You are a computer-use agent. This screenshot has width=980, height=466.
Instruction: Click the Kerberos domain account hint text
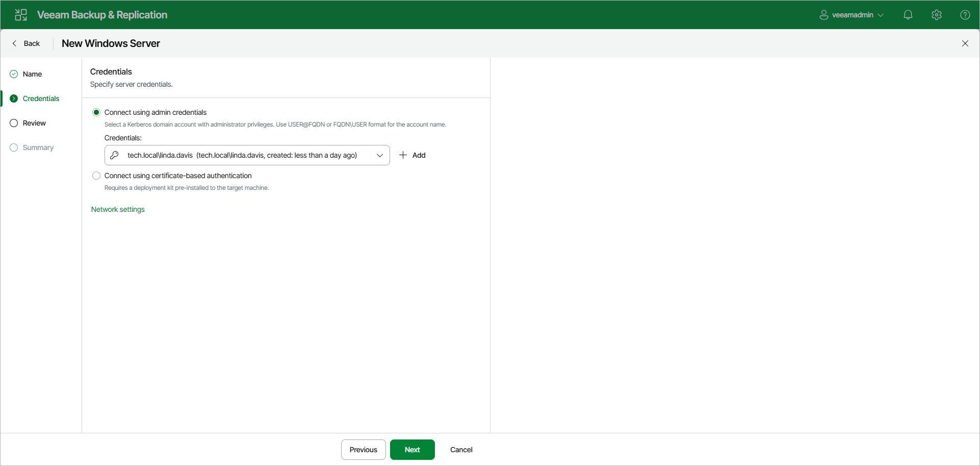pyautogui.click(x=275, y=125)
